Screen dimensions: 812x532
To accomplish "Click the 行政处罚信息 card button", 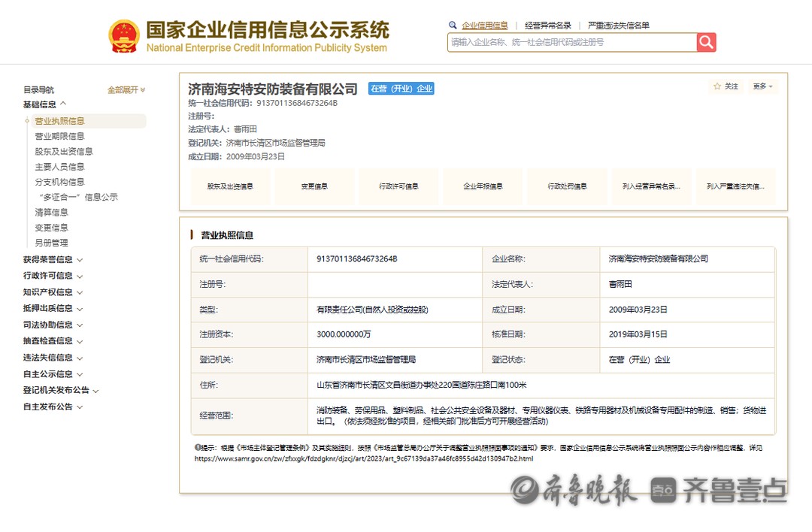I will tap(567, 186).
